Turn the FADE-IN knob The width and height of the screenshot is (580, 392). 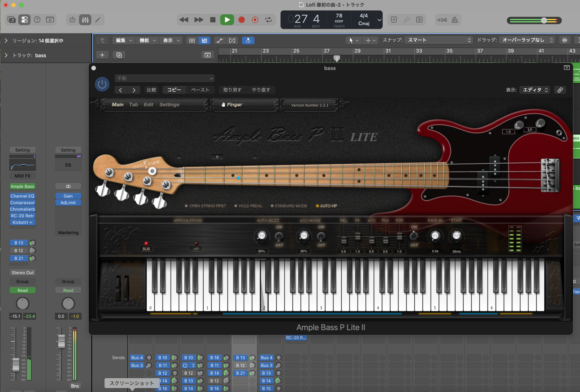435,236
